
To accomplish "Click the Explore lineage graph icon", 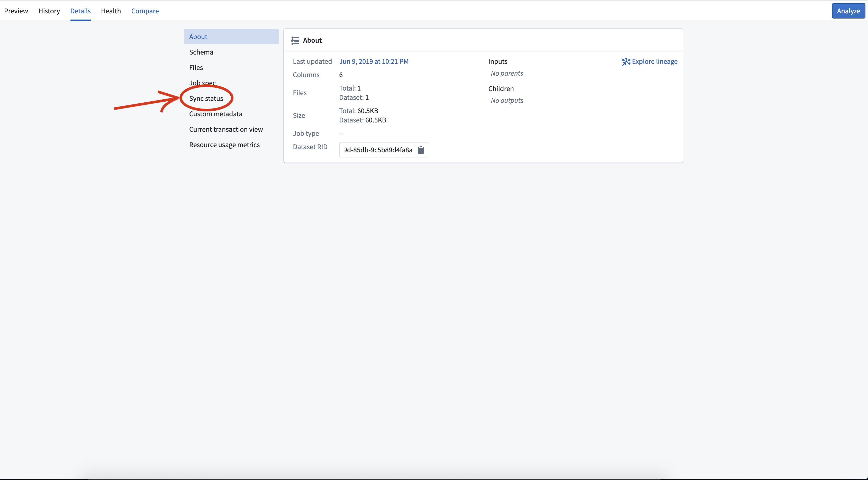I will point(626,62).
